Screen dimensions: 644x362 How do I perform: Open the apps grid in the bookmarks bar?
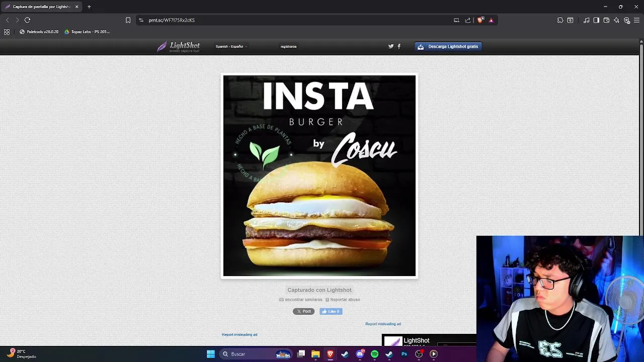(x=7, y=32)
